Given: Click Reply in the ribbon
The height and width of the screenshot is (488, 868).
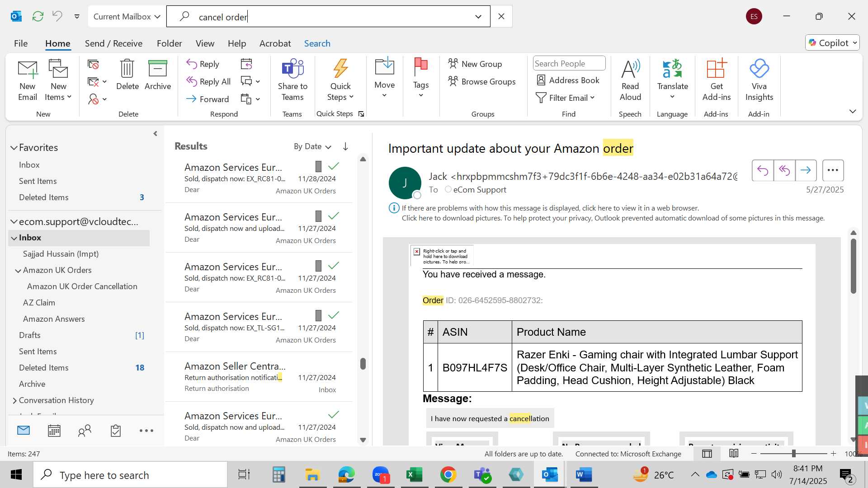Looking at the screenshot, I should [203, 64].
